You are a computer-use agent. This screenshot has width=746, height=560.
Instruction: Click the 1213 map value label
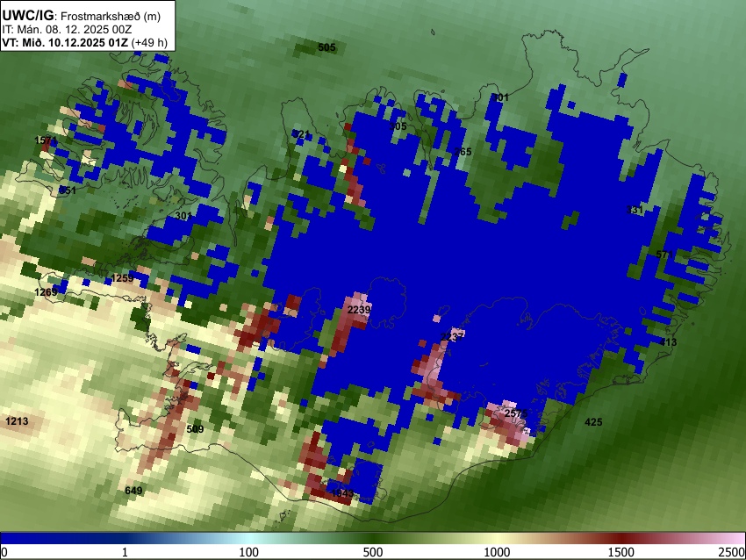17,421
